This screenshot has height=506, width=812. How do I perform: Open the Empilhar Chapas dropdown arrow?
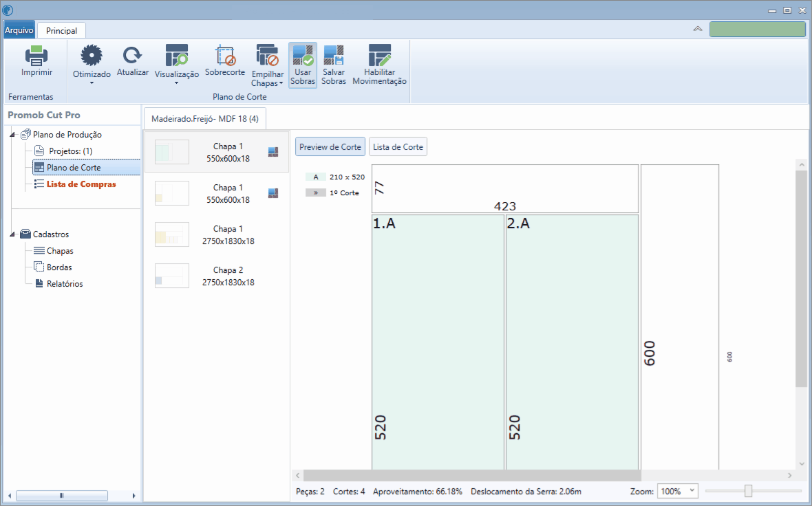[281, 83]
